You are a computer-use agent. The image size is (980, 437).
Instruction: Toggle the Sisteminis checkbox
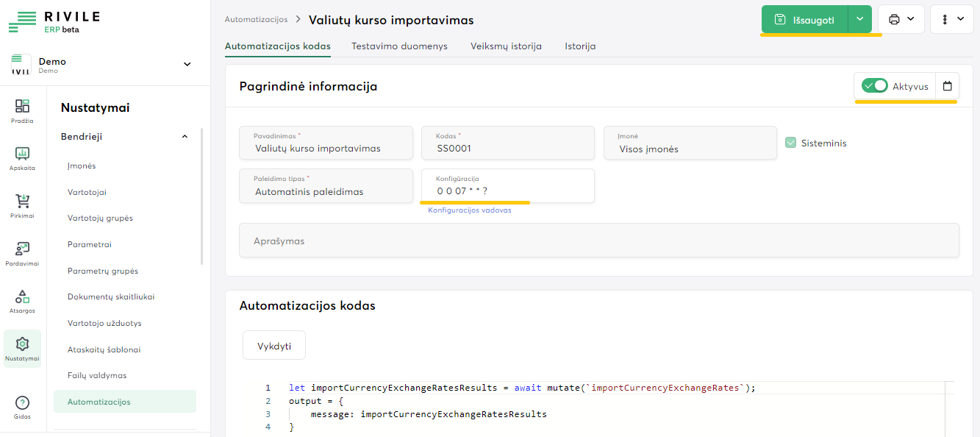tap(791, 143)
